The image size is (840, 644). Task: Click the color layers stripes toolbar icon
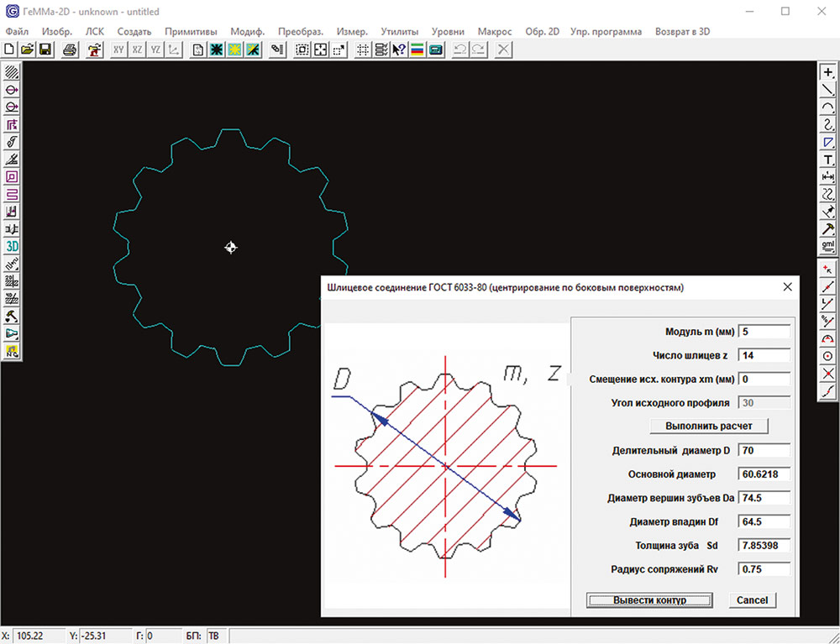(x=417, y=50)
